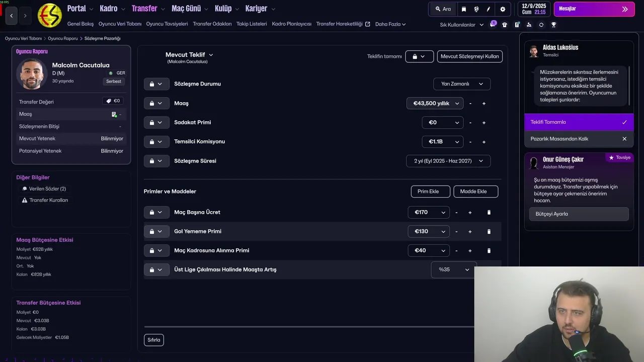Select Teklifi Tamamla option
644x362 pixels.
[x=579, y=122]
